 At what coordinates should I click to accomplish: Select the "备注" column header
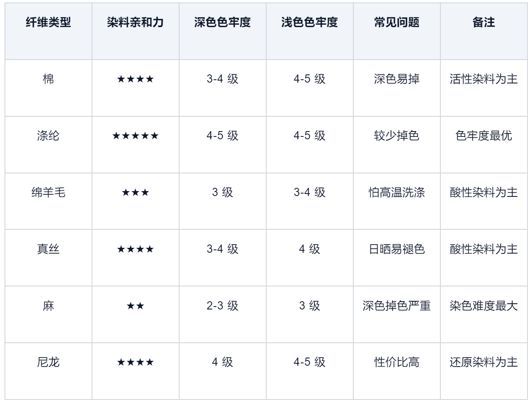pos(484,23)
